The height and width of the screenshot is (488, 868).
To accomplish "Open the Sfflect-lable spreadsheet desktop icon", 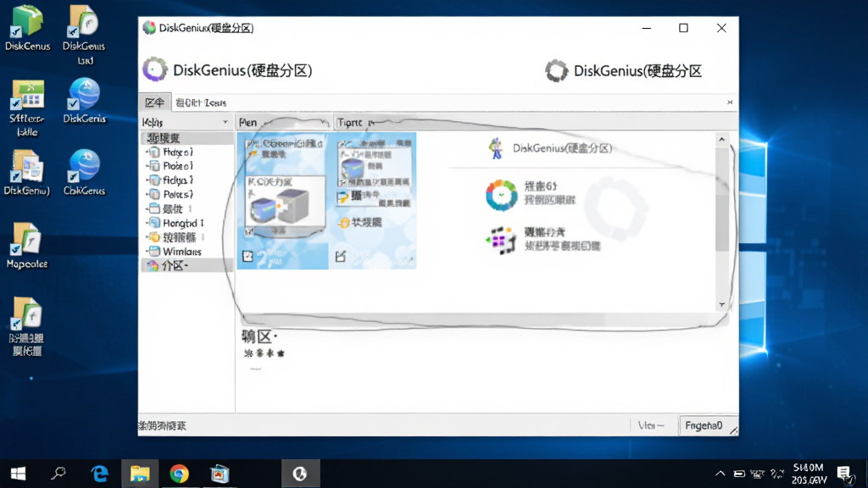I will point(27,108).
